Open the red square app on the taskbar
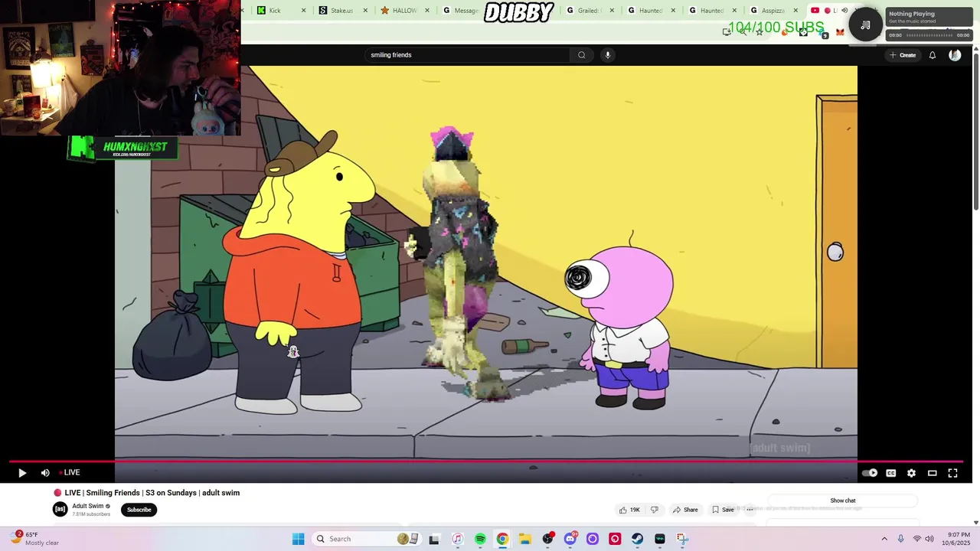 615,539
